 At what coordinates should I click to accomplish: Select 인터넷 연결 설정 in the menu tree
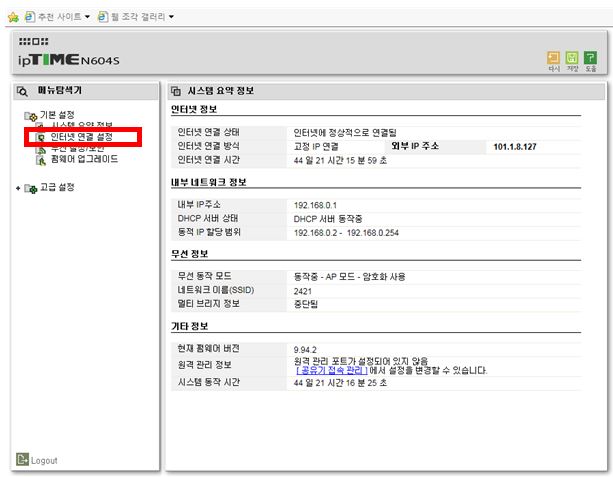click(80, 136)
